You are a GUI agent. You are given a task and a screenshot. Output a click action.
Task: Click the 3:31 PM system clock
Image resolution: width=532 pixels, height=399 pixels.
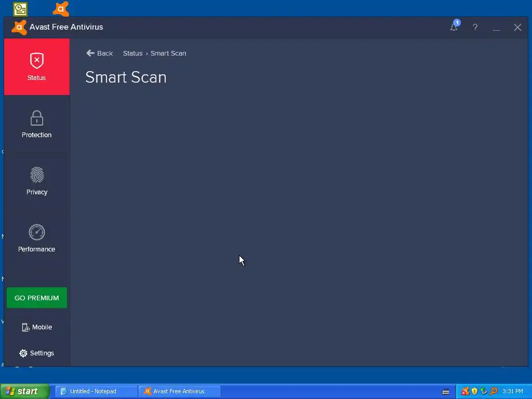coord(513,392)
